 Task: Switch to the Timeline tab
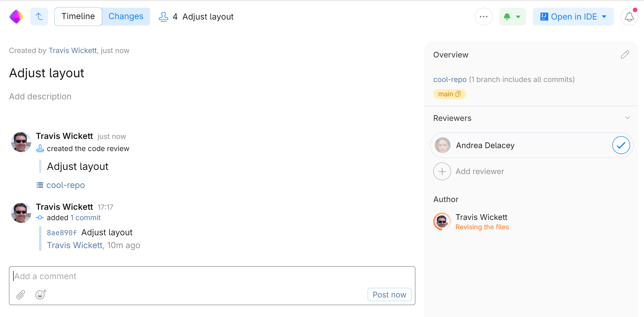tap(78, 16)
